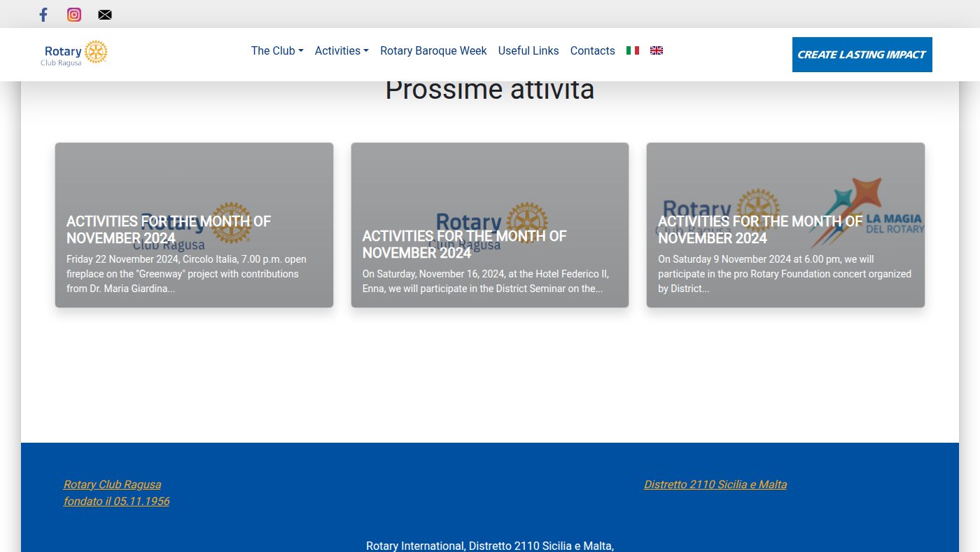Viewport: 980px width, 552px height.
Task: Open the November 16 District Seminar card
Action: 490,225
